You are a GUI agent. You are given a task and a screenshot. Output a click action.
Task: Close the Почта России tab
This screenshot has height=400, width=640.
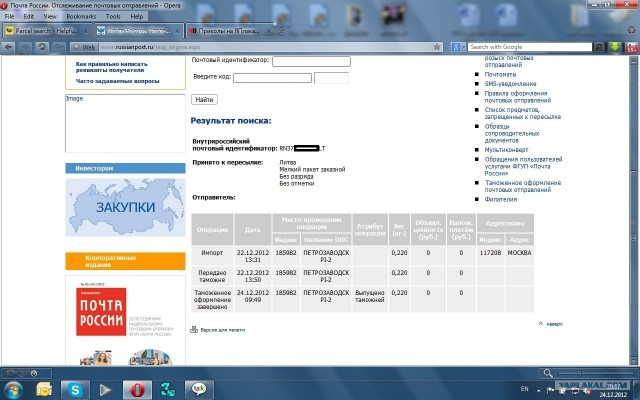pos(177,31)
